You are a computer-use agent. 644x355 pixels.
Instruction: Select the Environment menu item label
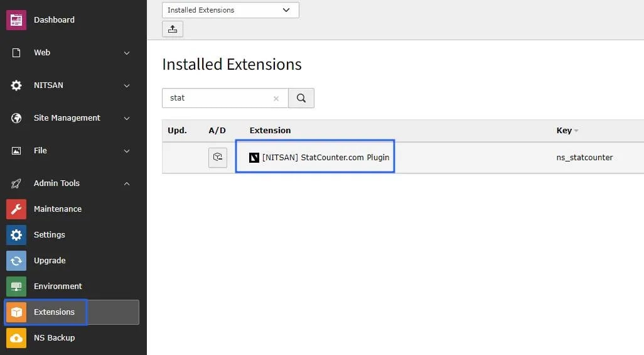tap(58, 287)
